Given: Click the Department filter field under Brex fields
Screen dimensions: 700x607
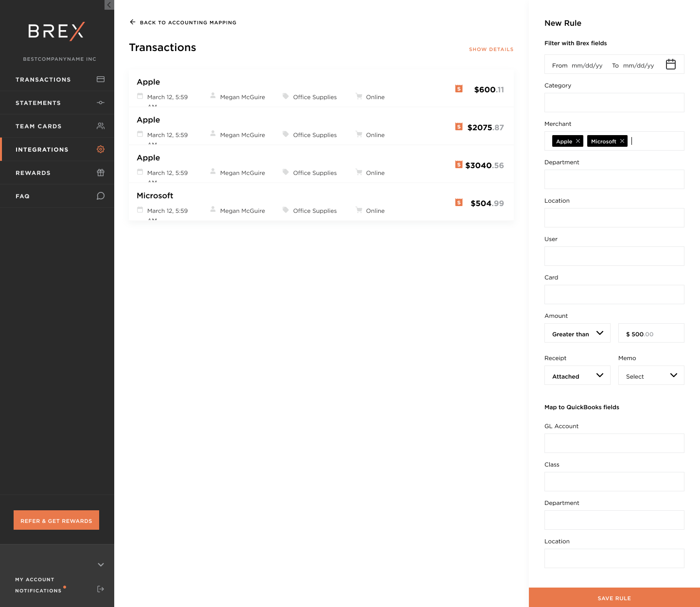Looking at the screenshot, I should coord(614,179).
